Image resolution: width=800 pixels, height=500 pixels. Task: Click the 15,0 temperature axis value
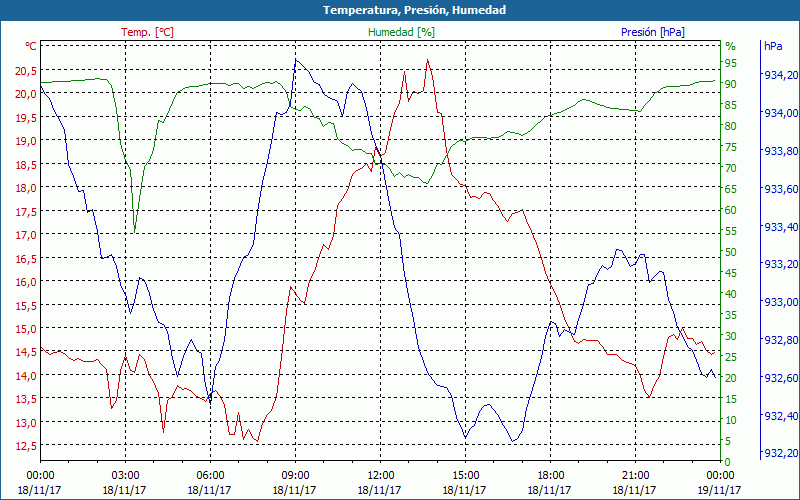tap(26, 329)
